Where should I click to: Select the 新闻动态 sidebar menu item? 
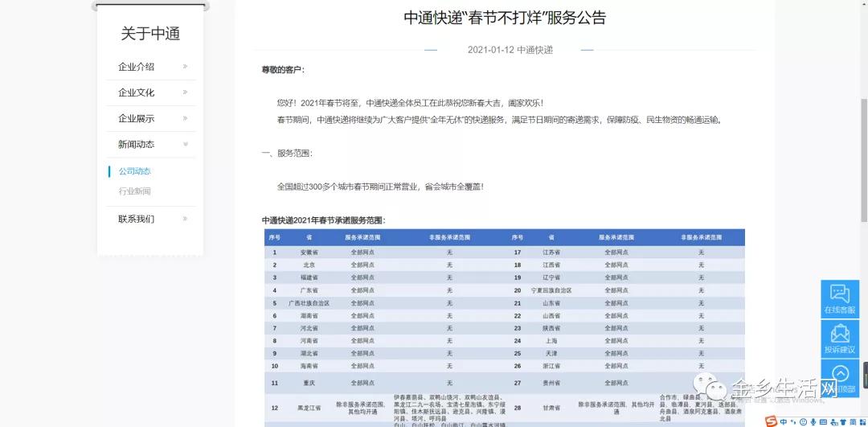pos(136,144)
